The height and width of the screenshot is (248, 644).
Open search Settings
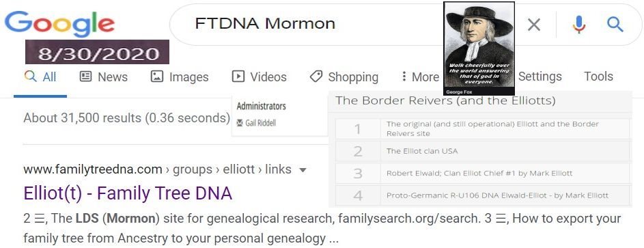tap(540, 77)
